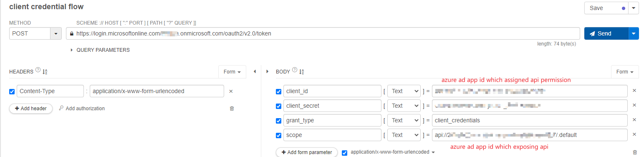Click Add form parameter button
This screenshot has width=644, height=157.
coord(306,152)
